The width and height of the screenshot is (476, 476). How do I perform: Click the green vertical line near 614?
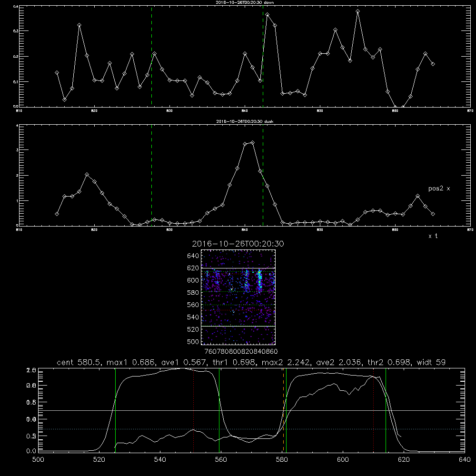386,410
